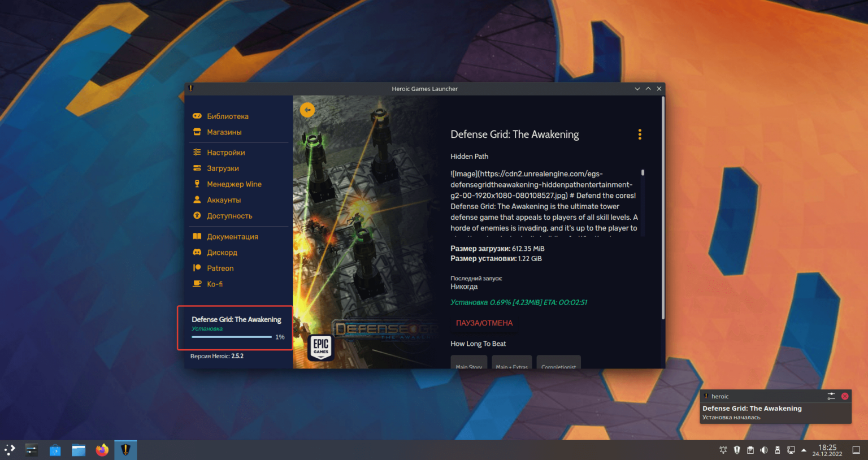Open the Документация link

(232, 237)
